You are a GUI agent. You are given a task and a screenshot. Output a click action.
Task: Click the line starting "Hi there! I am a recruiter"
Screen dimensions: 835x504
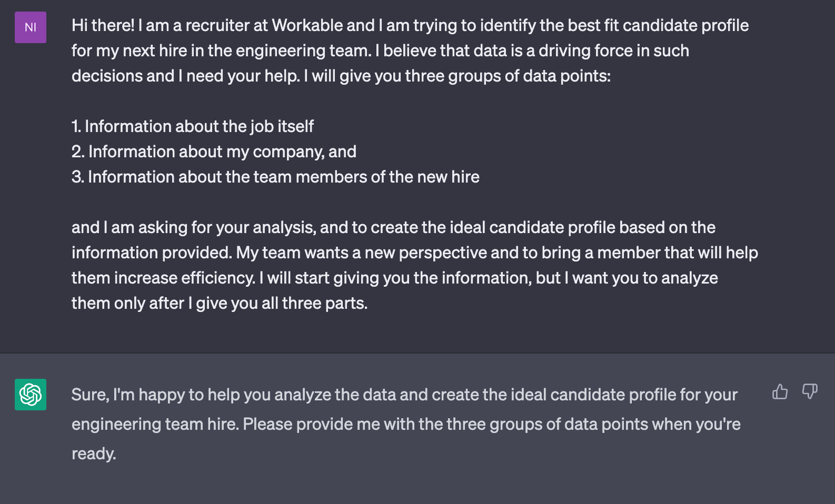[x=410, y=25]
